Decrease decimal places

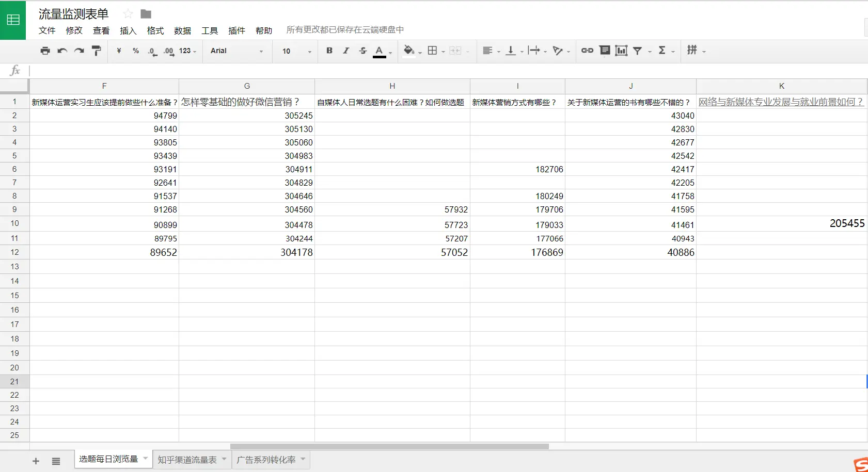[152, 51]
